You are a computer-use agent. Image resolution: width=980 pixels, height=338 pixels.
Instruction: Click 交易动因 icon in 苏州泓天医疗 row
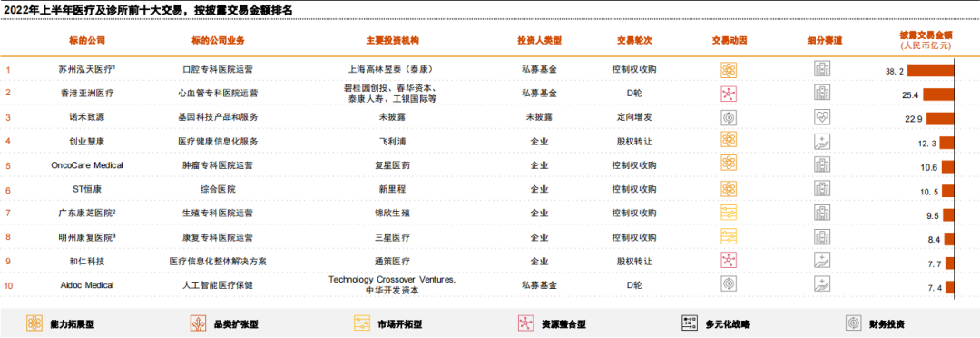pos(730,69)
